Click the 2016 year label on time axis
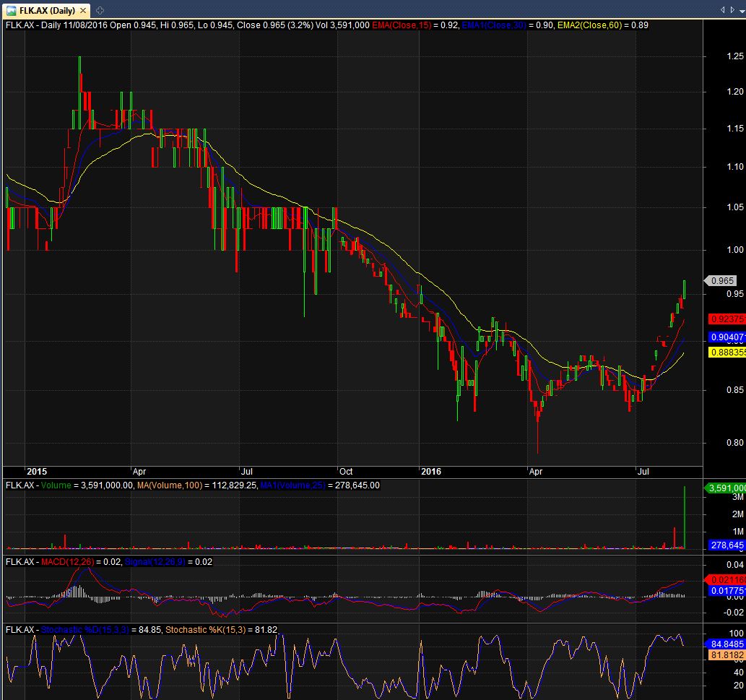Viewport: 746px width, 700px height. [x=431, y=472]
